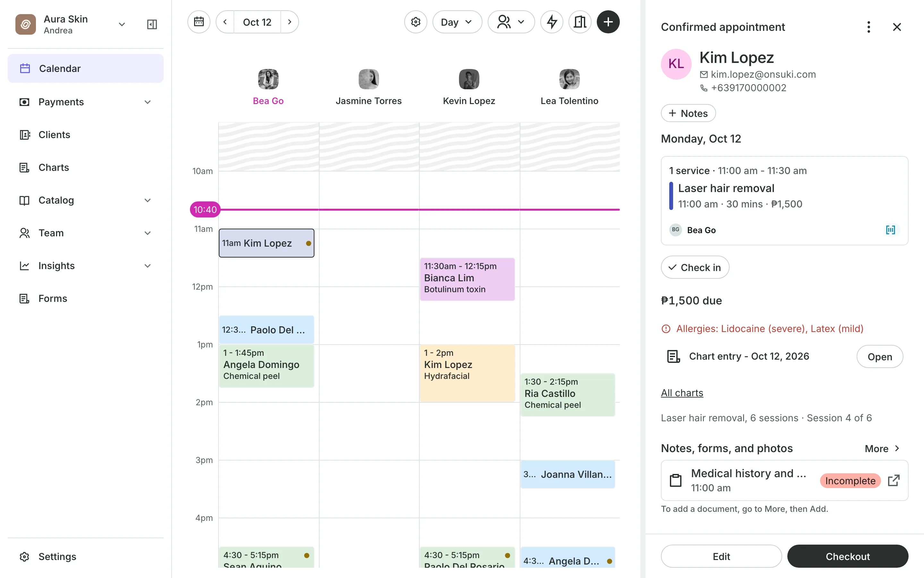924x578 pixels.
Task: Click Kim Lopez KL avatar
Action: point(676,64)
